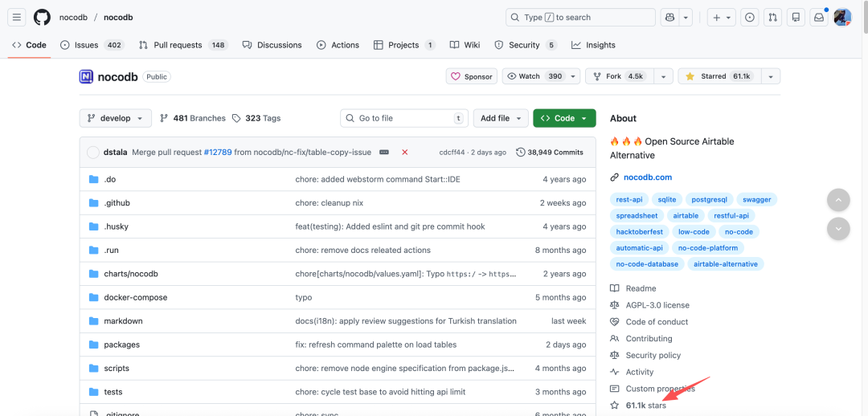
Task: View failed checks red X icon
Action: click(x=404, y=152)
